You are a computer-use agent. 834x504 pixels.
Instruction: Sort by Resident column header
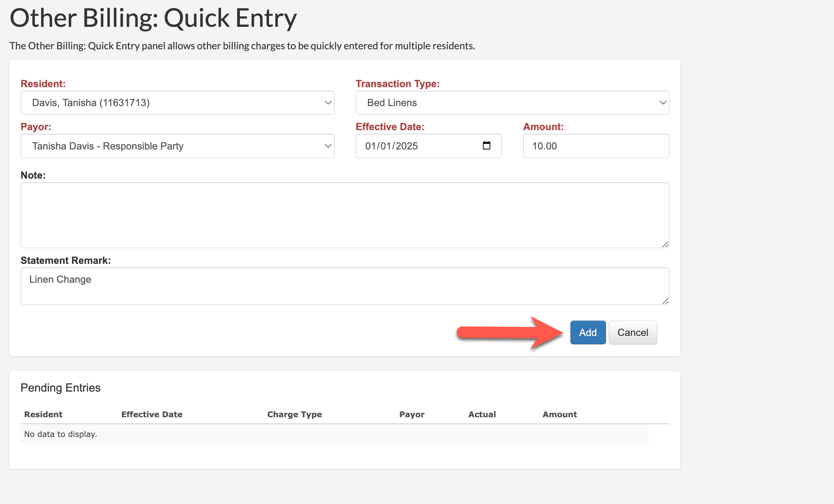point(43,414)
